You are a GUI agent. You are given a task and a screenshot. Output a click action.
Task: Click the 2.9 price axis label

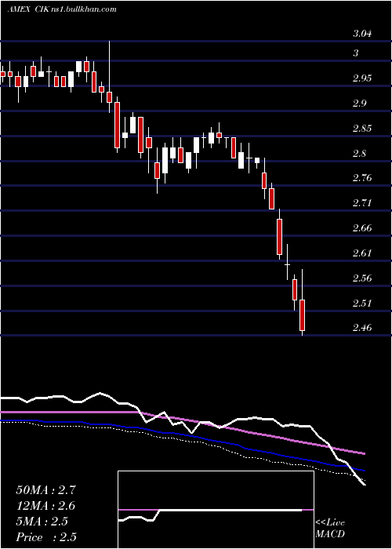(359, 104)
